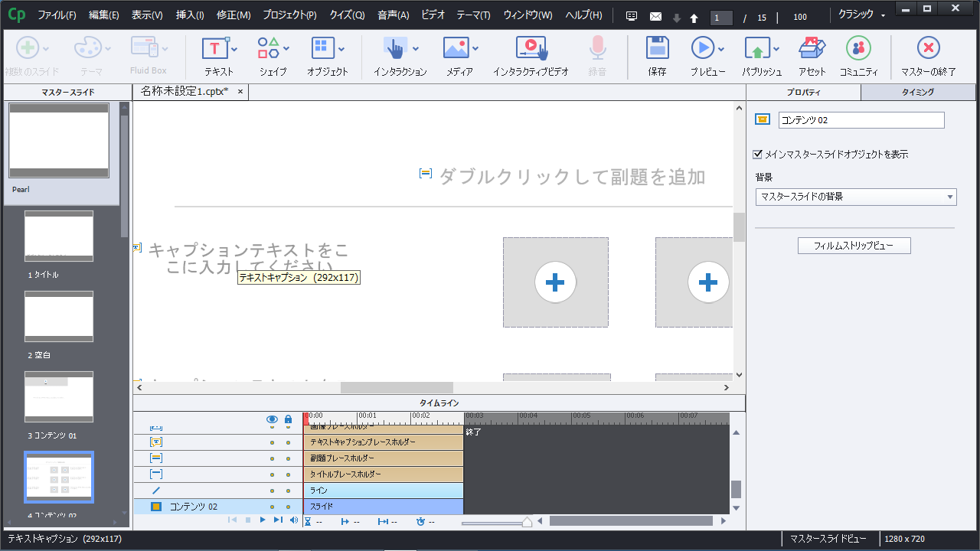Click the Exit Master (マスターの終了) icon
Viewport: 980px width, 551px height.
click(x=928, y=49)
